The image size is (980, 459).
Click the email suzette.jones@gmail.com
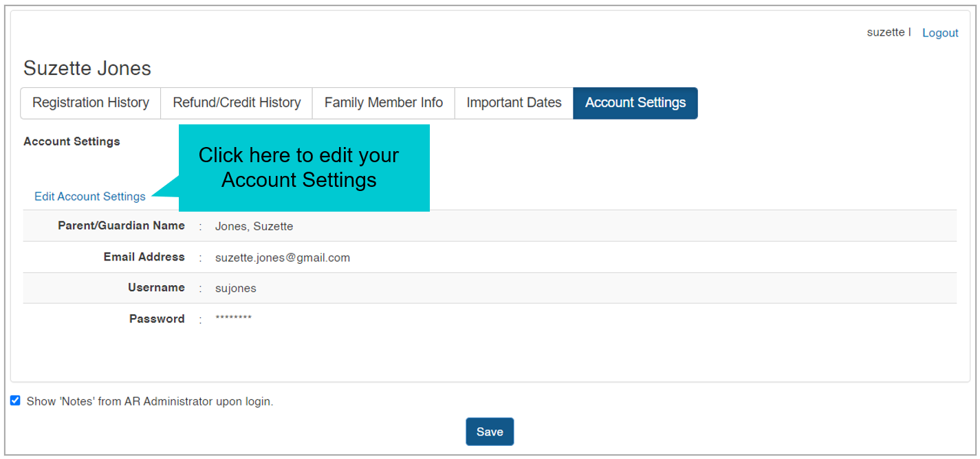(283, 258)
